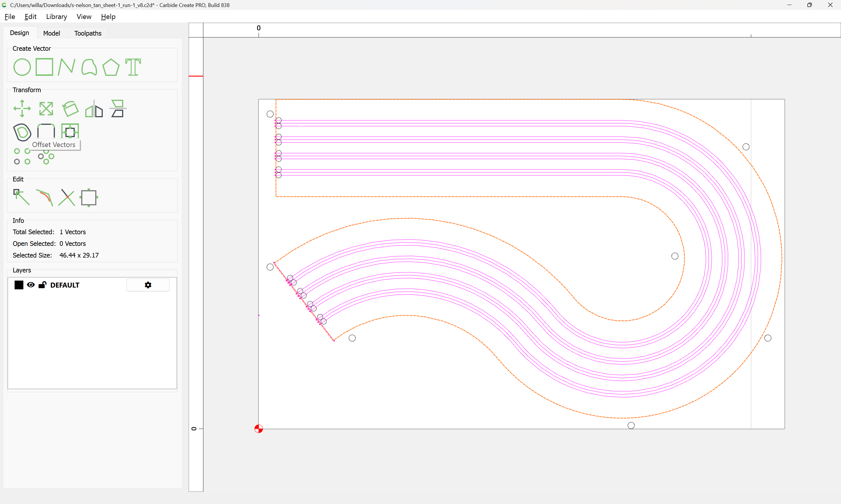841x504 pixels.
Task: Select the Text tool
Action: coord(133,67)
